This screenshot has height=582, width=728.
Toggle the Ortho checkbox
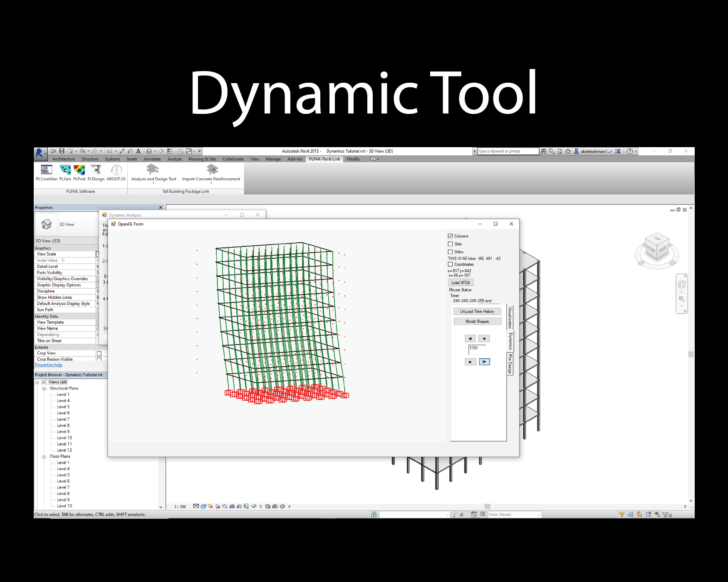click(450, 252)
